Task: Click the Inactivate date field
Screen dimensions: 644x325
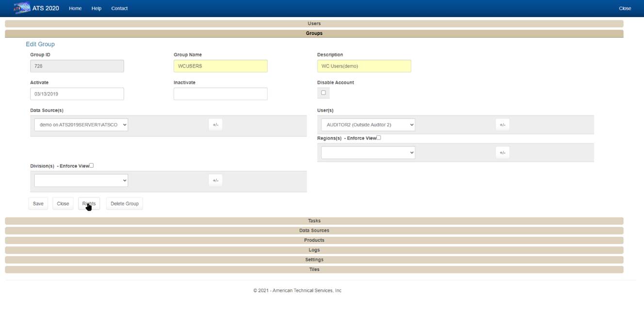Action: 221,93
